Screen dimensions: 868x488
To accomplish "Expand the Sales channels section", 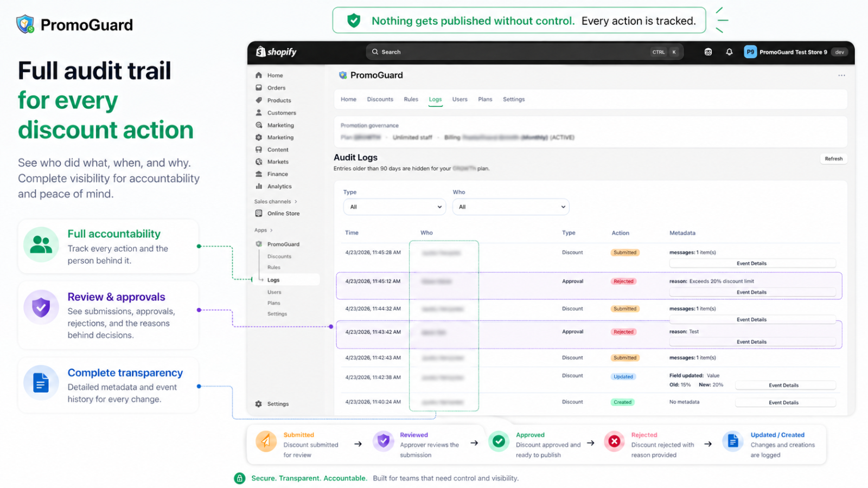I will [x=276, y=202].
